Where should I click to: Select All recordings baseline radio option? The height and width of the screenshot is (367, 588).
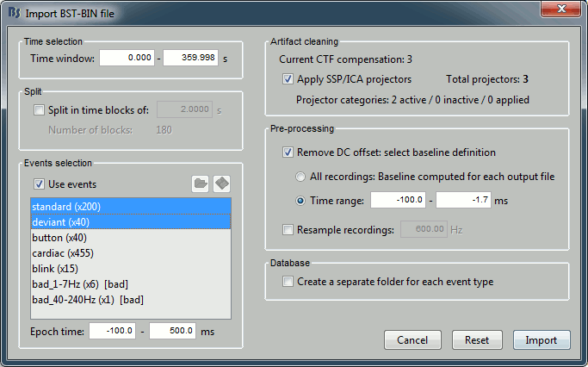coord(300,177)
